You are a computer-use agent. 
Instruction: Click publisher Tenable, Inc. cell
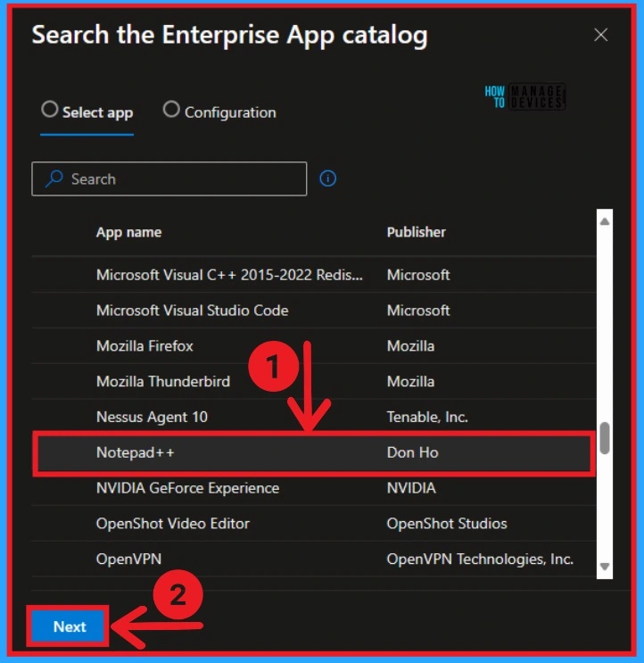tap(427, 418)
